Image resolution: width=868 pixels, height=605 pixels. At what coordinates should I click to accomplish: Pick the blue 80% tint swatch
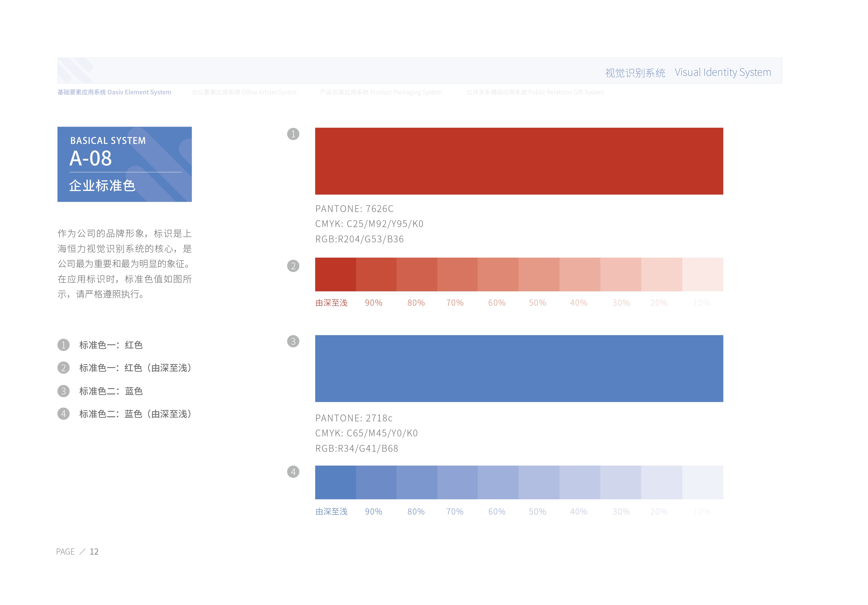417,482
